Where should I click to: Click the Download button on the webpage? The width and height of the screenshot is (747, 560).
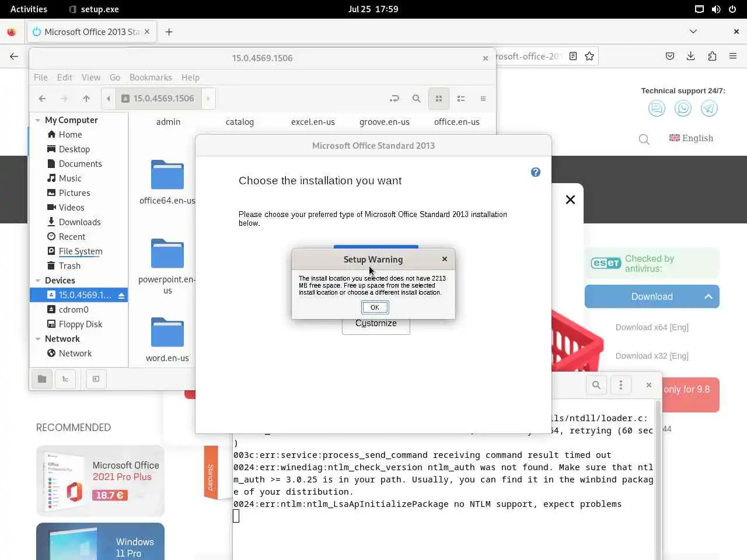[652, 296]
